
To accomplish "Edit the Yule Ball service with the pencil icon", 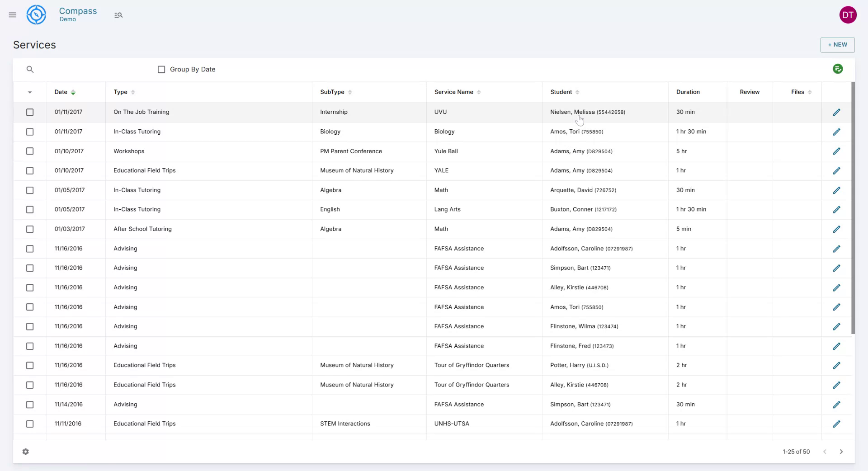I will coord(837,151).
